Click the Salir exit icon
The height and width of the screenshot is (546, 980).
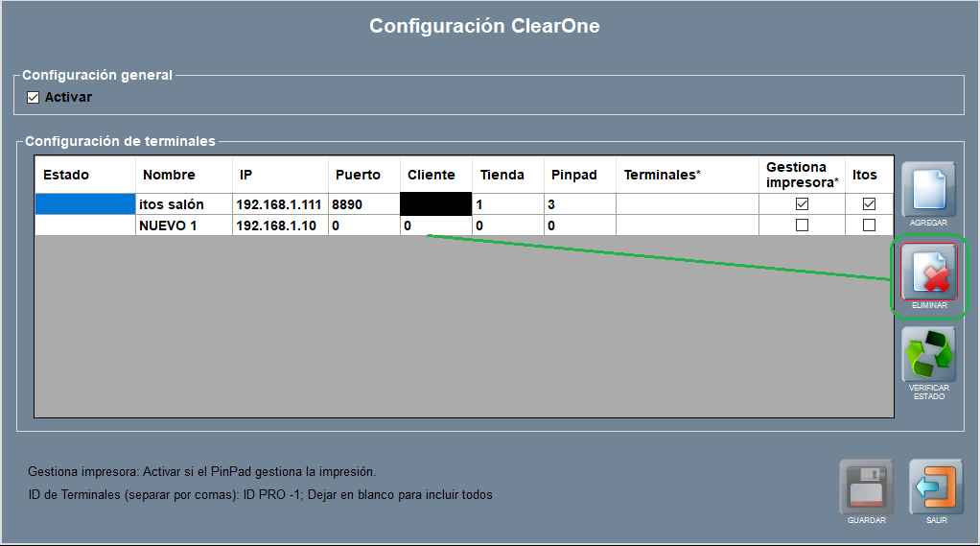936,487
